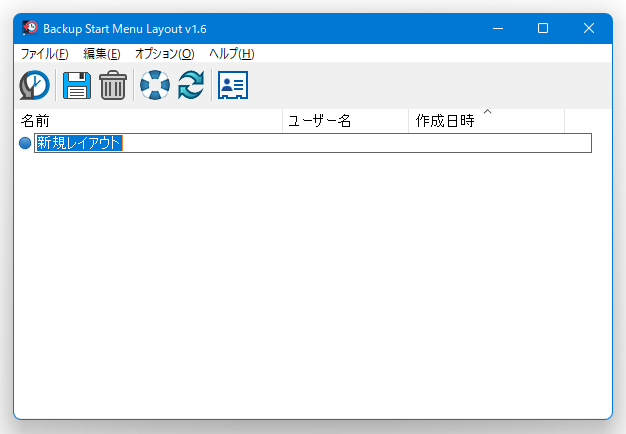
Task: Open the 編集(E) menu
Action: 102,54
